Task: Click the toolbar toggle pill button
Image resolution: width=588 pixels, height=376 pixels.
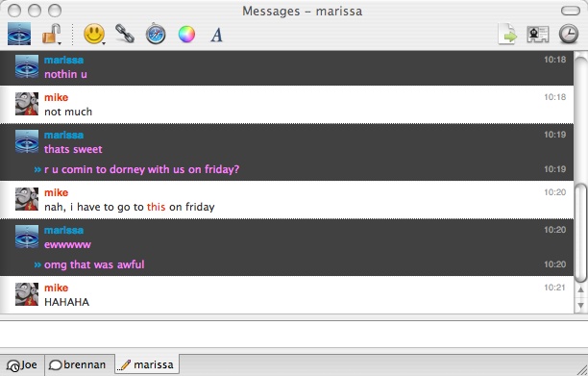Action: [571, 11]
